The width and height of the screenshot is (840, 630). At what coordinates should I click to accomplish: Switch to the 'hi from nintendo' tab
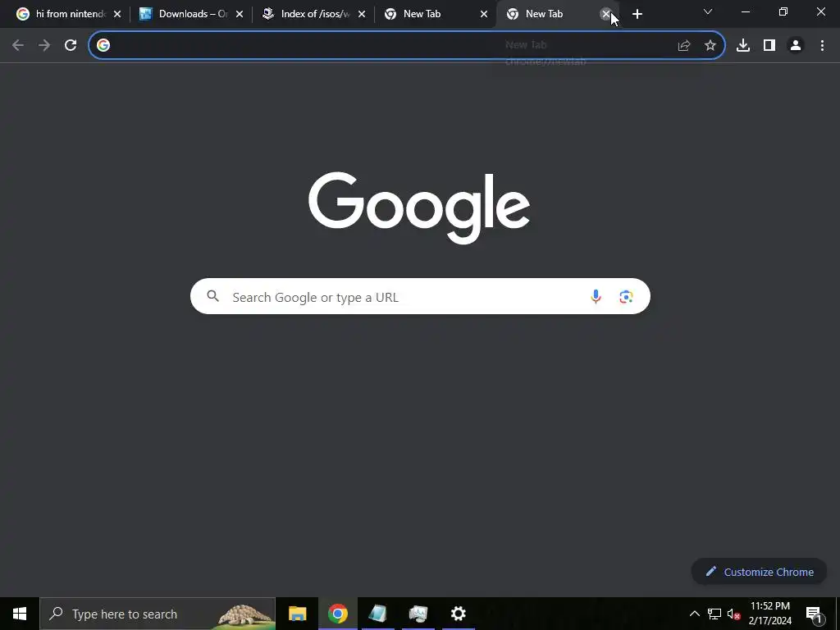click(x=70, y=14)
